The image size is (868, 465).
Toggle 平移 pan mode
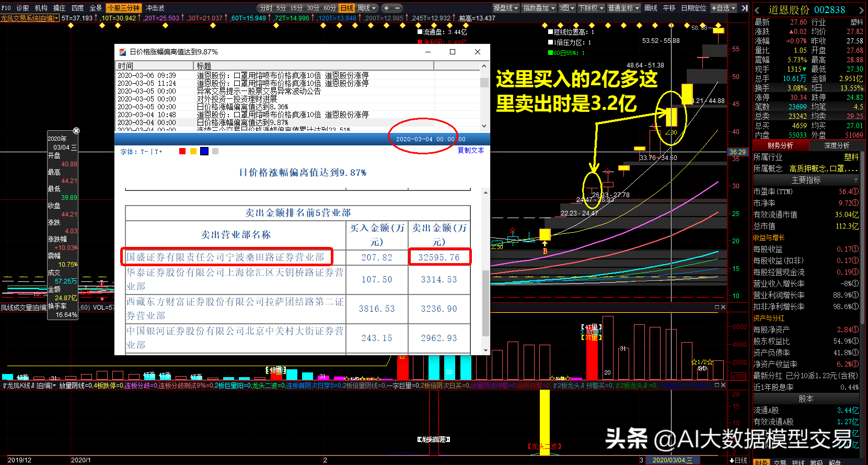[x=669, y=8]
